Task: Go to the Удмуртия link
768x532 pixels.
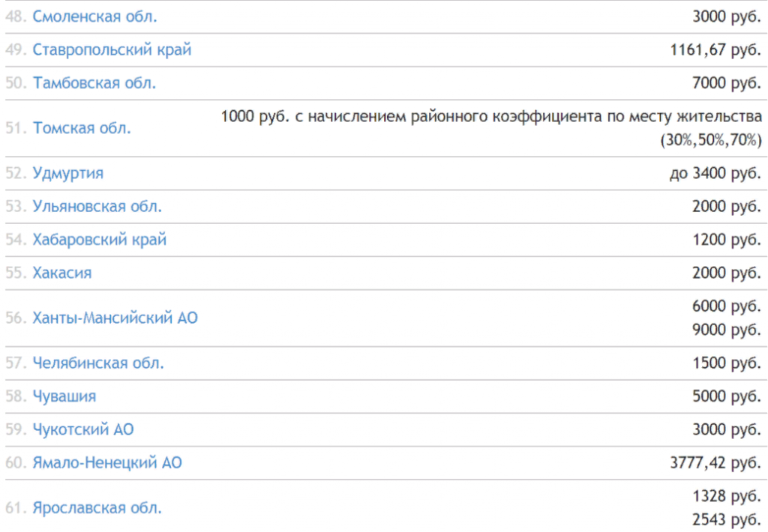Action: [x=68, y=173]
